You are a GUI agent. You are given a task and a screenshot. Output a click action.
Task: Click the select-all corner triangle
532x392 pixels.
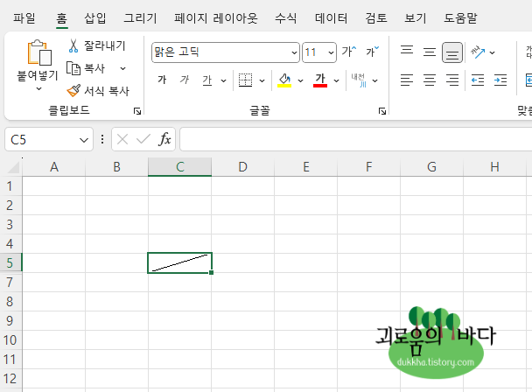(14, 167)
